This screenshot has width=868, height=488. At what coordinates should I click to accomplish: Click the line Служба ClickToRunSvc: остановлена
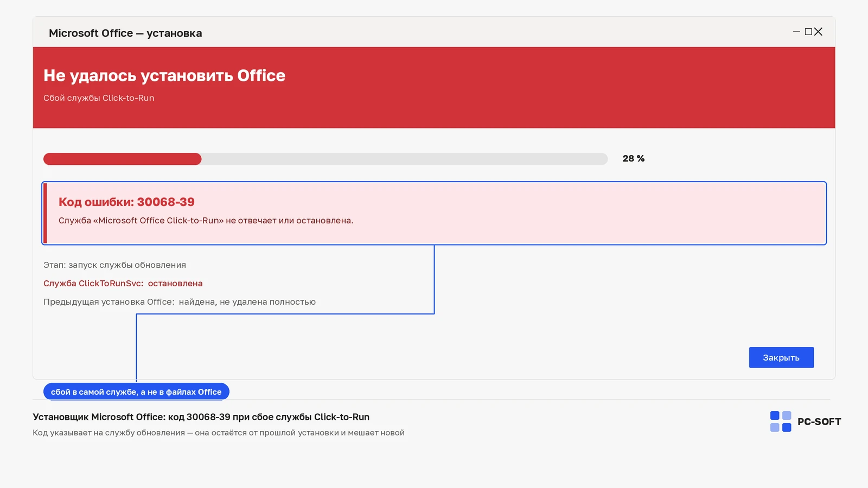point(123,284)
